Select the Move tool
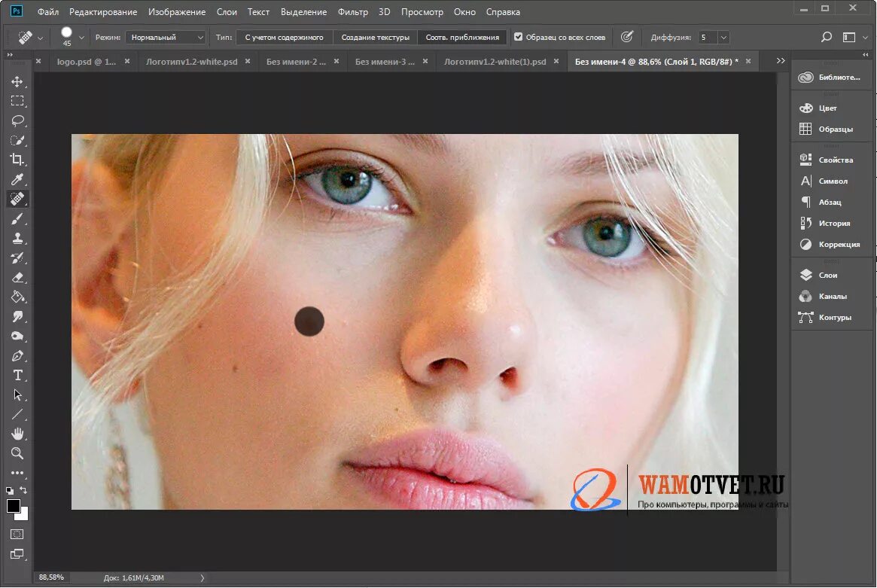This screenshot has height=588, width=877. coord(17,81)
